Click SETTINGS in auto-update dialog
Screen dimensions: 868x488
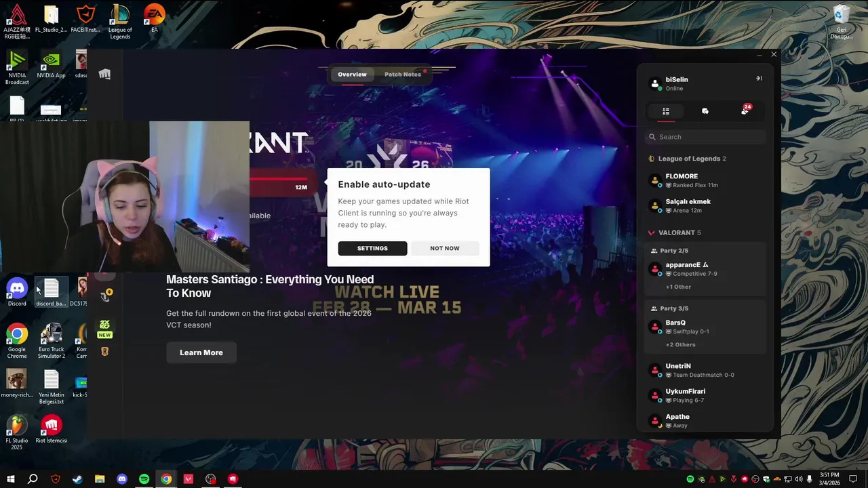click(x=372, y=248)
